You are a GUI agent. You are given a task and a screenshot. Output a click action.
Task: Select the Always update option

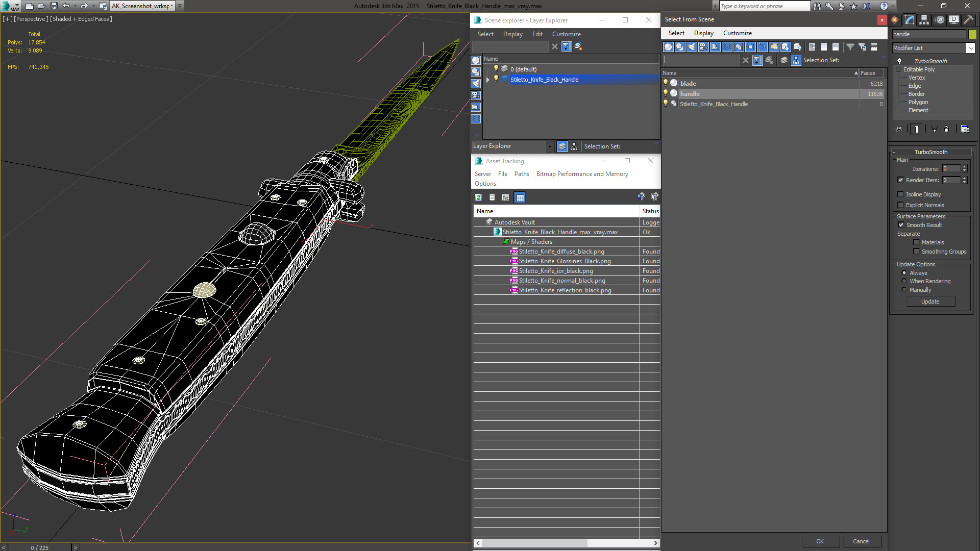(904, 273)
